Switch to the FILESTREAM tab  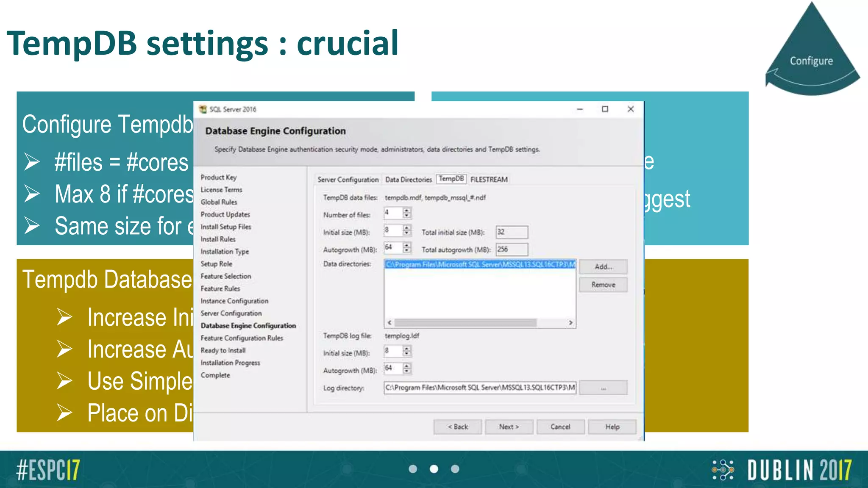click(489, 180)
